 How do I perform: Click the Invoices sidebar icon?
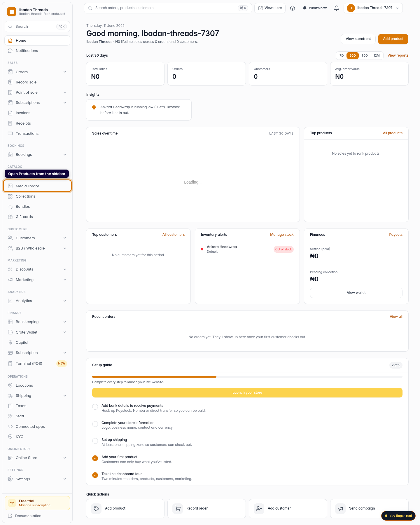10,113
